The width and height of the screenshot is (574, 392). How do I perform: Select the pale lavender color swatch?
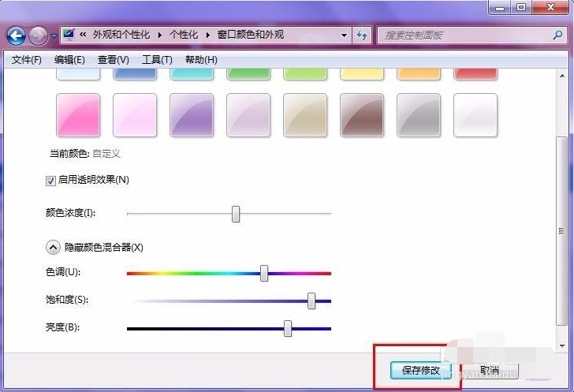(248, 115)
